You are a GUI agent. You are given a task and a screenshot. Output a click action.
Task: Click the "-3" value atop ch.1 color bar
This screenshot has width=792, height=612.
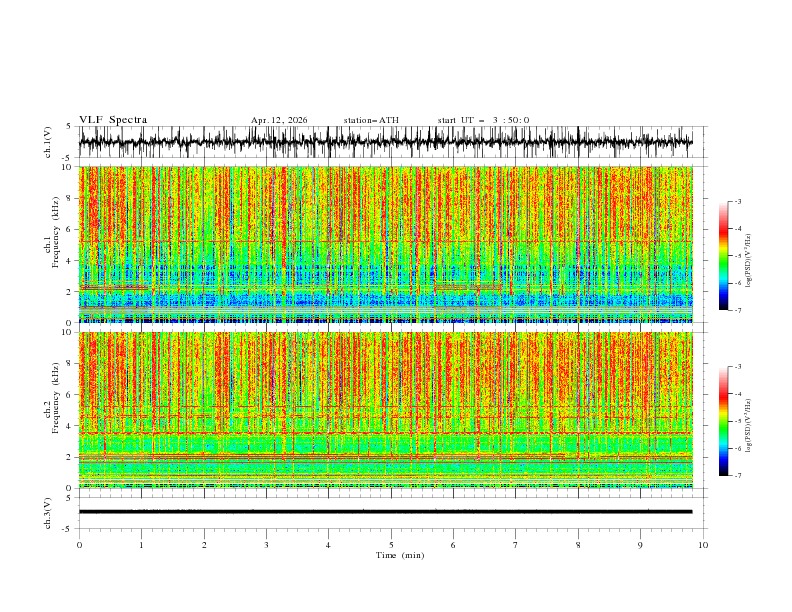738,201
